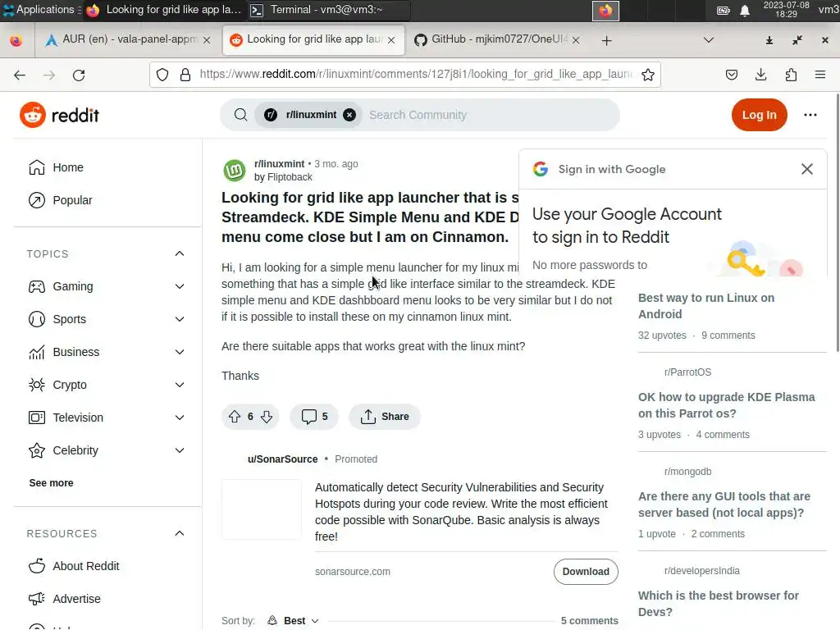Image resolution: width=840 pixels, height=630 pixels.
Task: Switch to the AUR (en) vala-panel tab
Action: point(127,39)
